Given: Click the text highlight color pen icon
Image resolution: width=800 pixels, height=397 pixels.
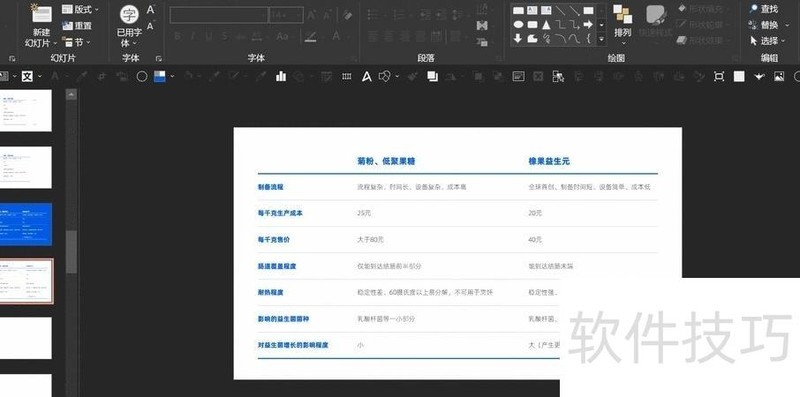Looking at the screenshot, I should coord(310,36).
